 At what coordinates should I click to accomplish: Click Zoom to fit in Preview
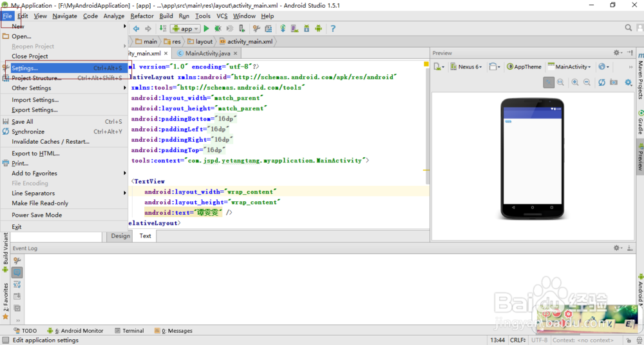tap(549, 83)
